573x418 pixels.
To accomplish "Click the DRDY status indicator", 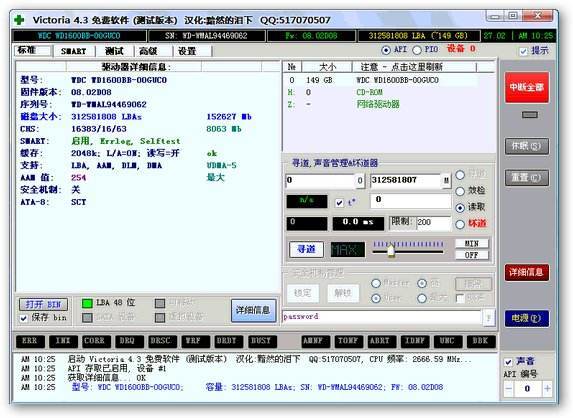I will pyautogui.click(x=229, y=341).
